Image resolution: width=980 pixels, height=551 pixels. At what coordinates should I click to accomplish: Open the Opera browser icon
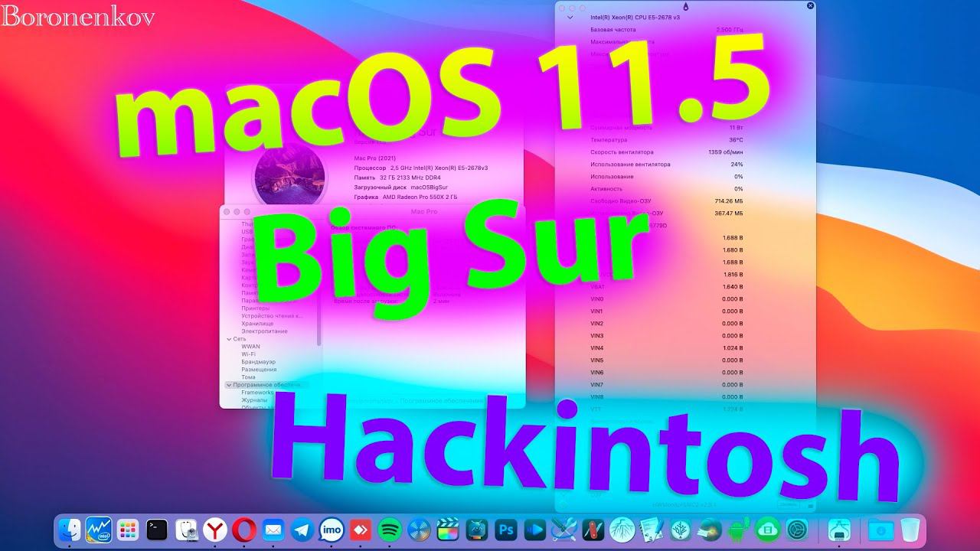pos(244,530)
